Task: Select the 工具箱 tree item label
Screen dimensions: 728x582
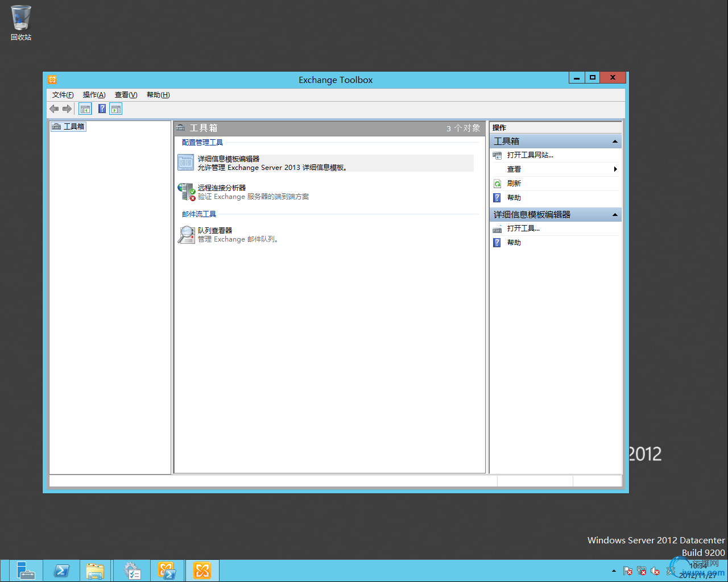Action: pos(74,126)
